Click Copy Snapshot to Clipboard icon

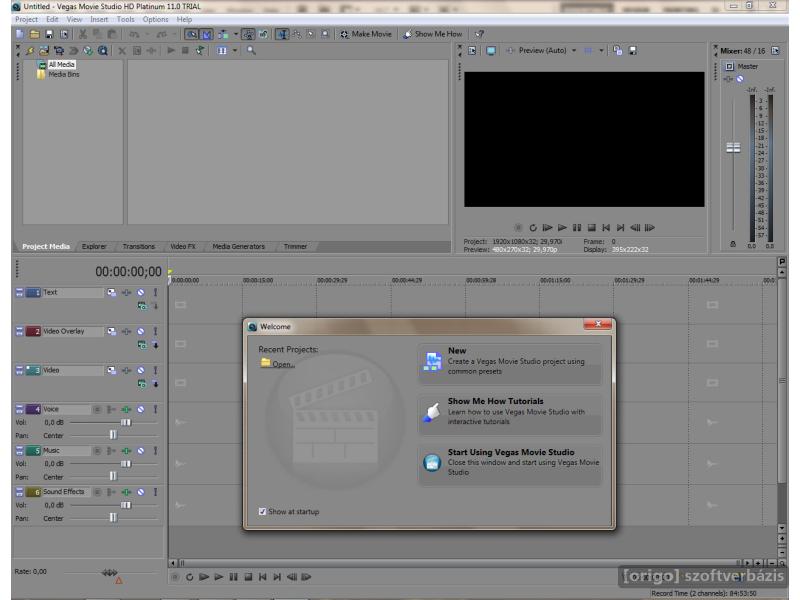[617, 51]
